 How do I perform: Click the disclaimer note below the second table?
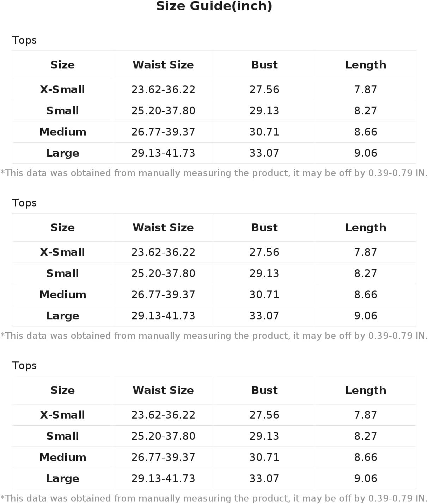coord(214,336)
